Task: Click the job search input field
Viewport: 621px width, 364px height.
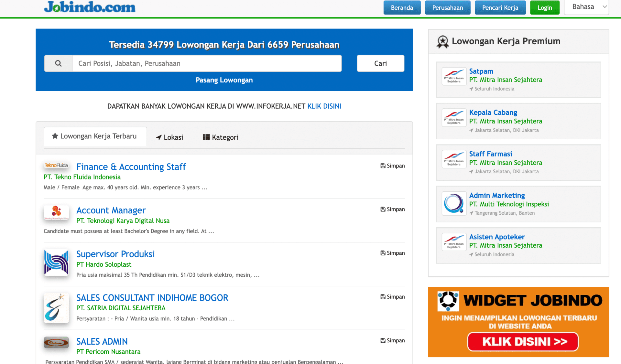Action: (207, 63)
